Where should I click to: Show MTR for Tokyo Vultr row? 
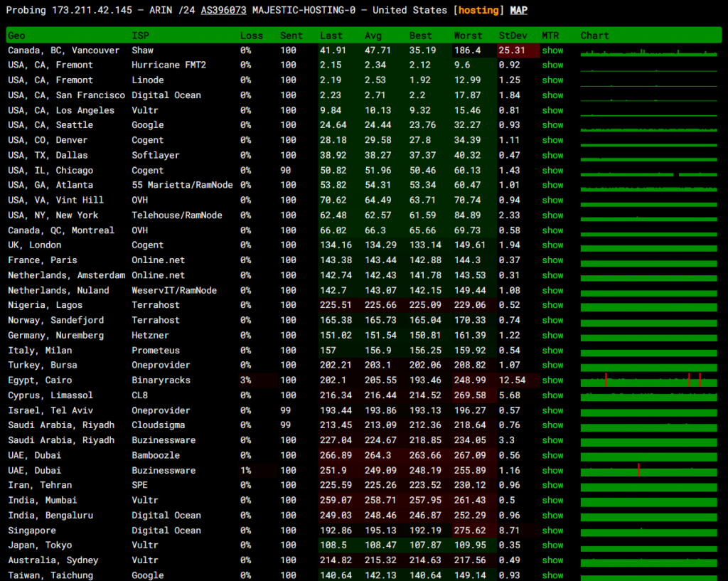click(552, 545)
